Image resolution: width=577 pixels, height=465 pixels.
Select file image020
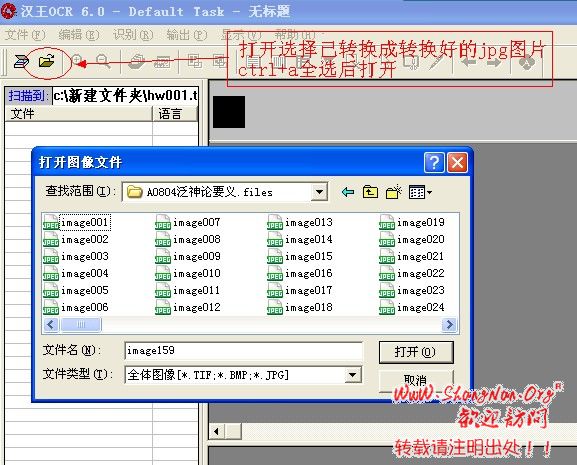412,239
